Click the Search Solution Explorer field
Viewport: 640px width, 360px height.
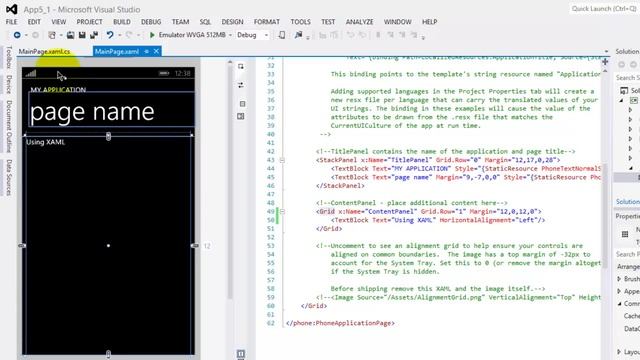coord(627,78)
